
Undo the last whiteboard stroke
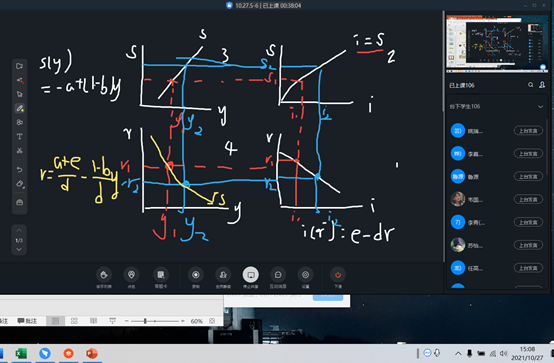click(19, 170)
